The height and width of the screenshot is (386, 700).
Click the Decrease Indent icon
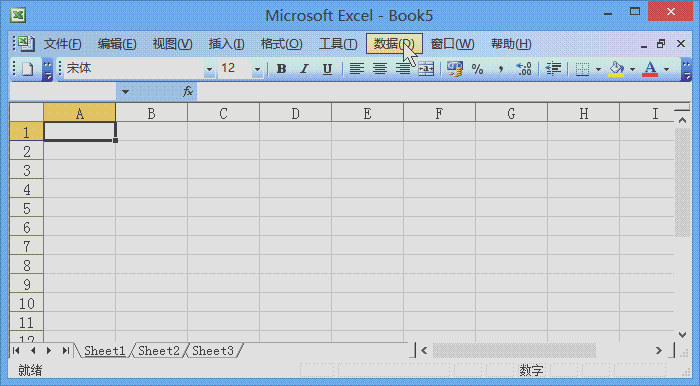[x=554, y=69]
